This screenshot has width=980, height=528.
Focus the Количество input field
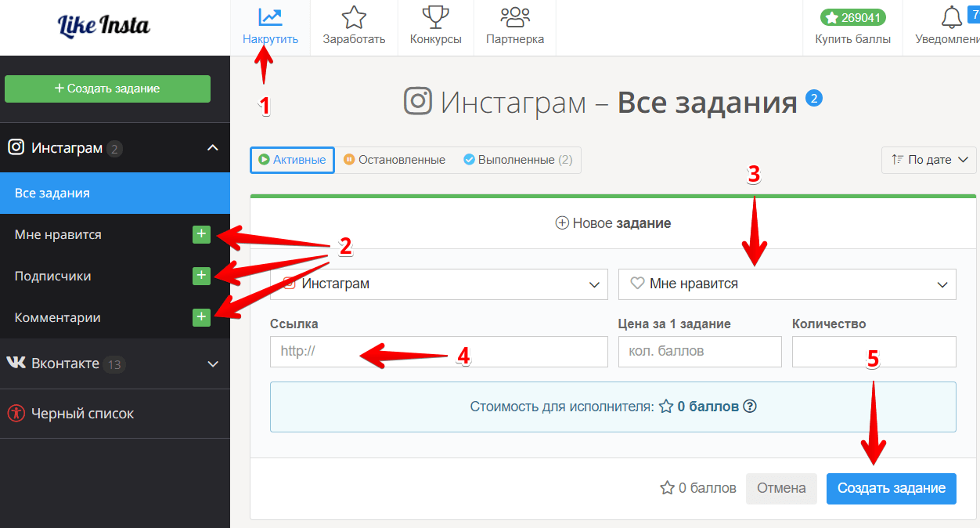pos(874,352)
